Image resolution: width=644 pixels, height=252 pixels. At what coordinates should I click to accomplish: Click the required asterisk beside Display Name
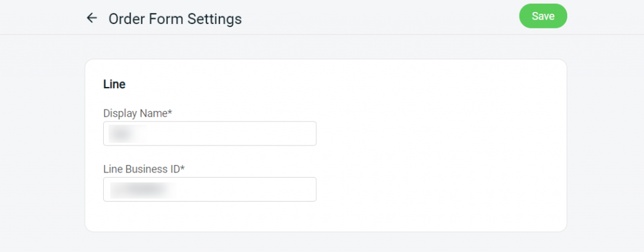(x=170, y=113)
